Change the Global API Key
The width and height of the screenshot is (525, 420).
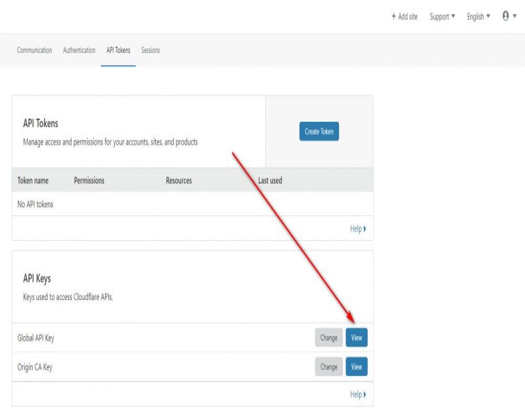(329, 338)
